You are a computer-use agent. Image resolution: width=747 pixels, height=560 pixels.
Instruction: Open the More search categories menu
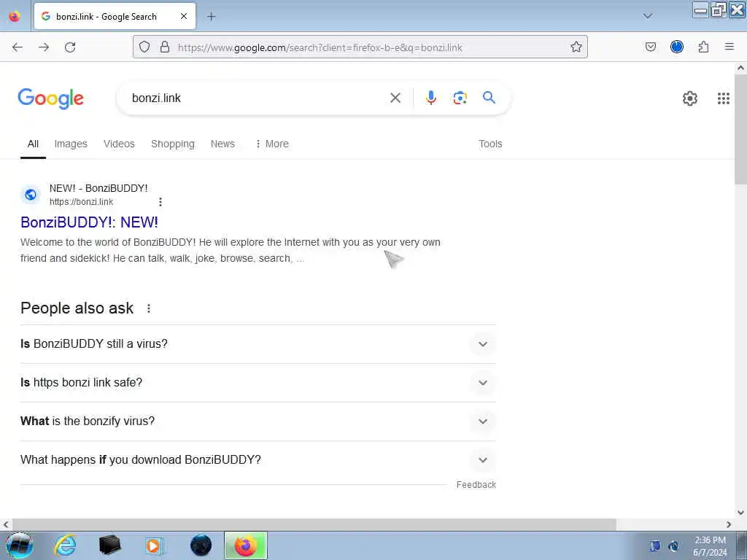click(x=271, y=144)
